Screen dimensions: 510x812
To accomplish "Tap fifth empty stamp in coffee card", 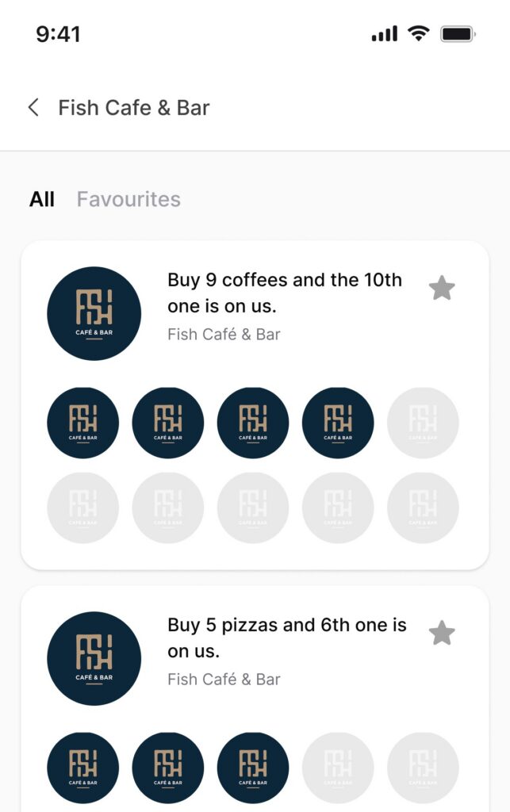I will (x=423, y=423).
